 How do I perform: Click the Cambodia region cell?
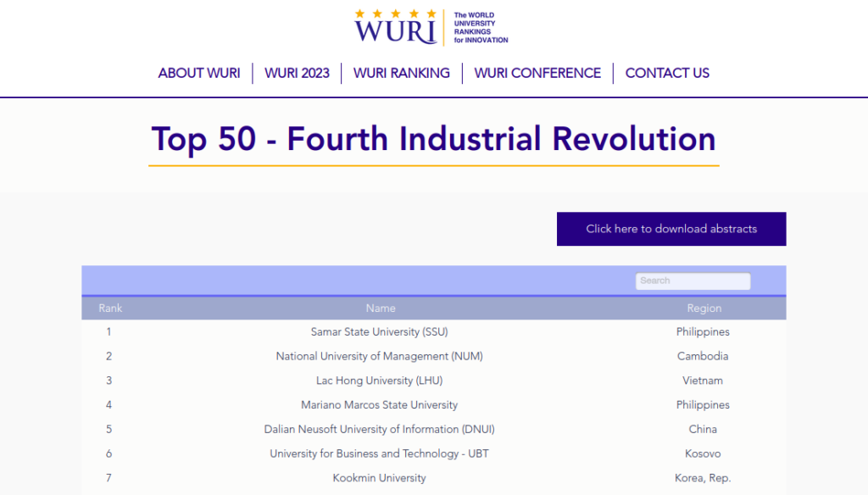tap(703, 356)
